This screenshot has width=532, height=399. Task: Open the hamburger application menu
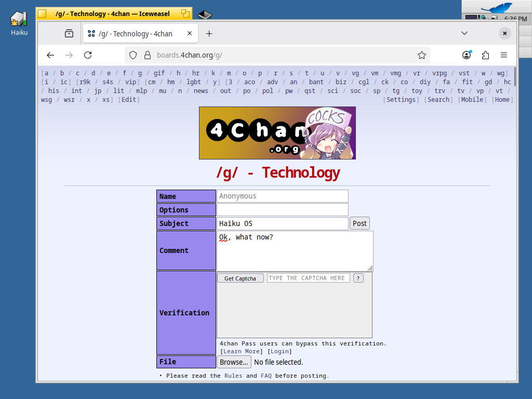[504, 55]
